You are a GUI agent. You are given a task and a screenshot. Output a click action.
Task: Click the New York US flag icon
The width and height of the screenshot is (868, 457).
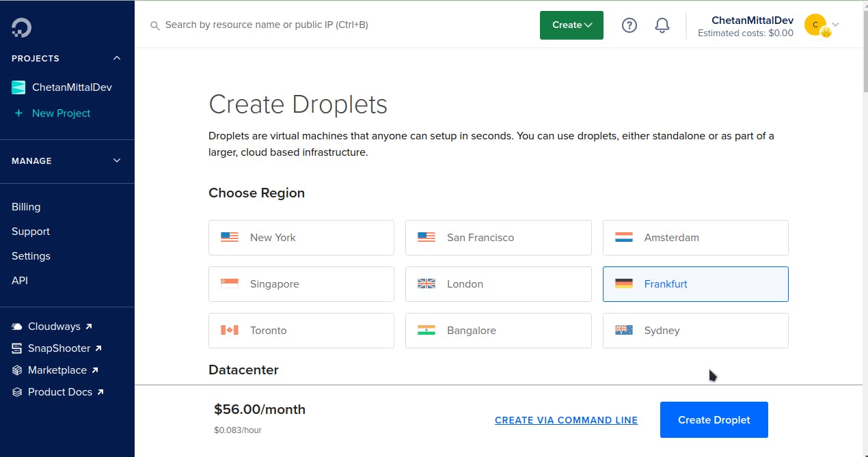click(x=230, y=238)
